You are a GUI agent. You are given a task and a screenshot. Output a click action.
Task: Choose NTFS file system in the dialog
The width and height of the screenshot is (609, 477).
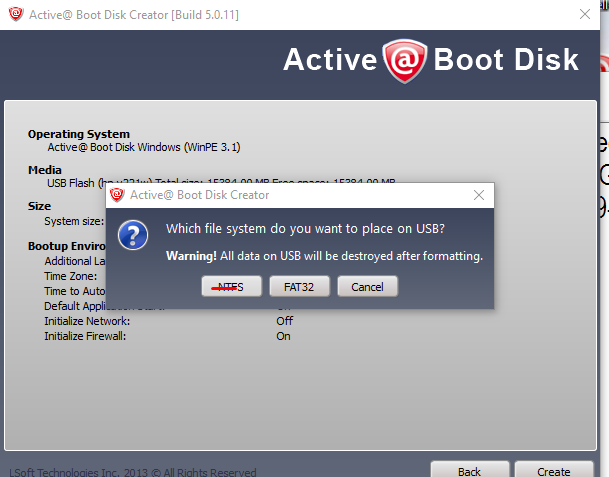[x=231, y=287]
